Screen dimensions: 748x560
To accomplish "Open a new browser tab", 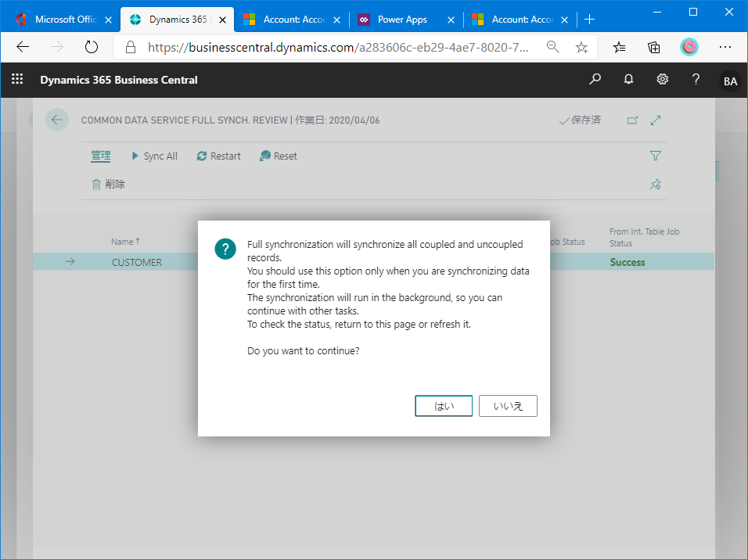I will point(590,20).
